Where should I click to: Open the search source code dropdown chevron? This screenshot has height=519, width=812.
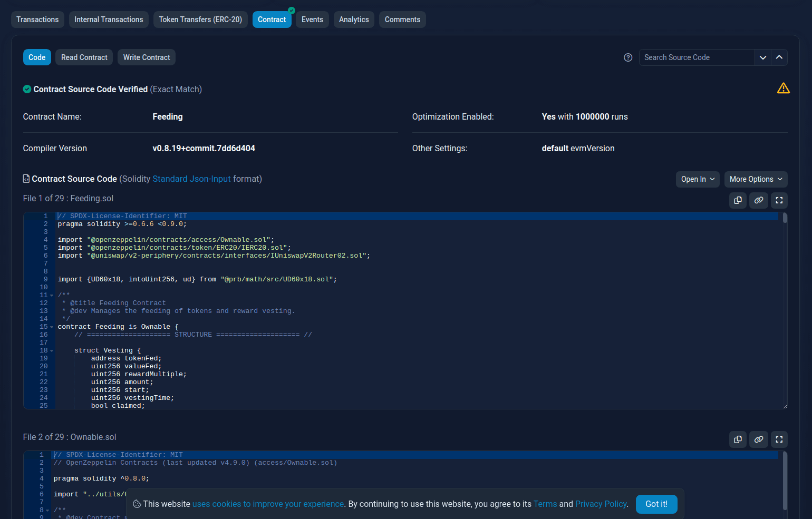[763, 57]
